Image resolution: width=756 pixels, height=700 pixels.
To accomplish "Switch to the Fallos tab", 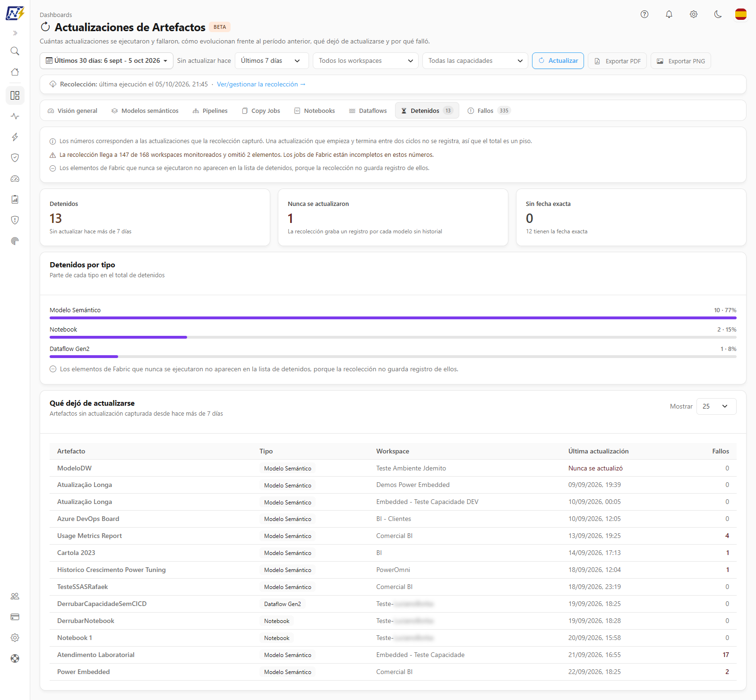I will [x=489, y=111].
